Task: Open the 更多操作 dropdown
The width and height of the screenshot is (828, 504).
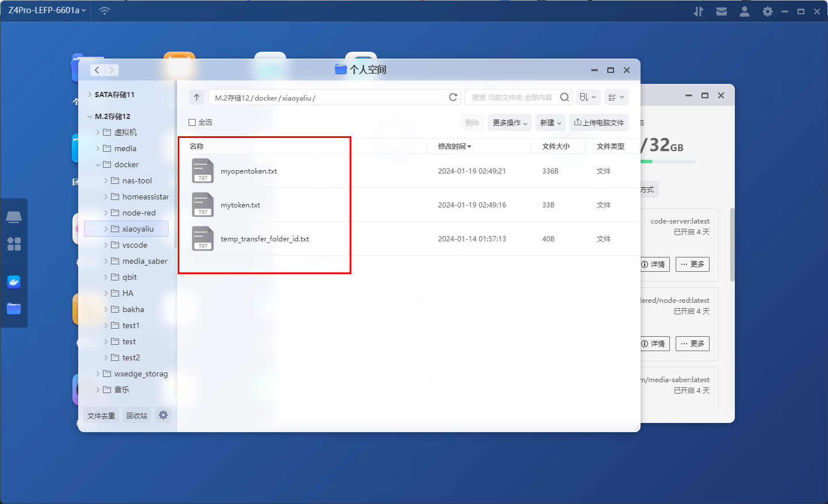Action: tap(509, 122)
